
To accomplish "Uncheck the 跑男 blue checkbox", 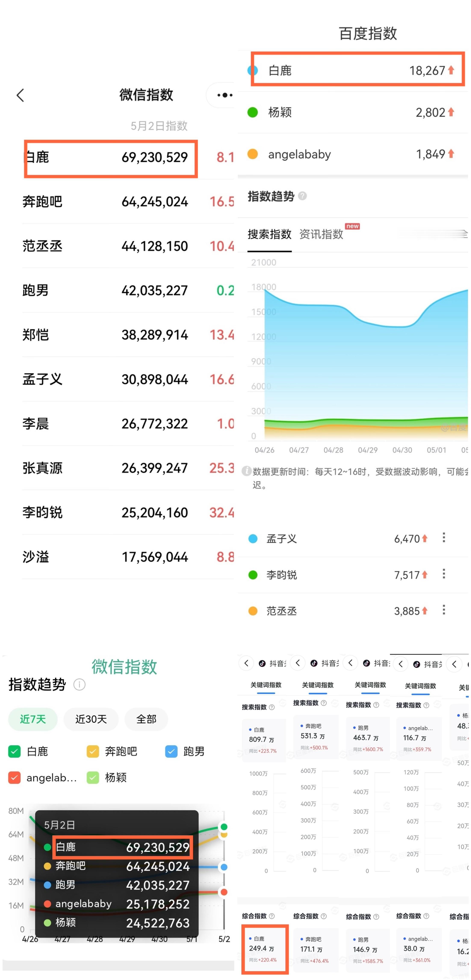I will (x=171, y=751).
